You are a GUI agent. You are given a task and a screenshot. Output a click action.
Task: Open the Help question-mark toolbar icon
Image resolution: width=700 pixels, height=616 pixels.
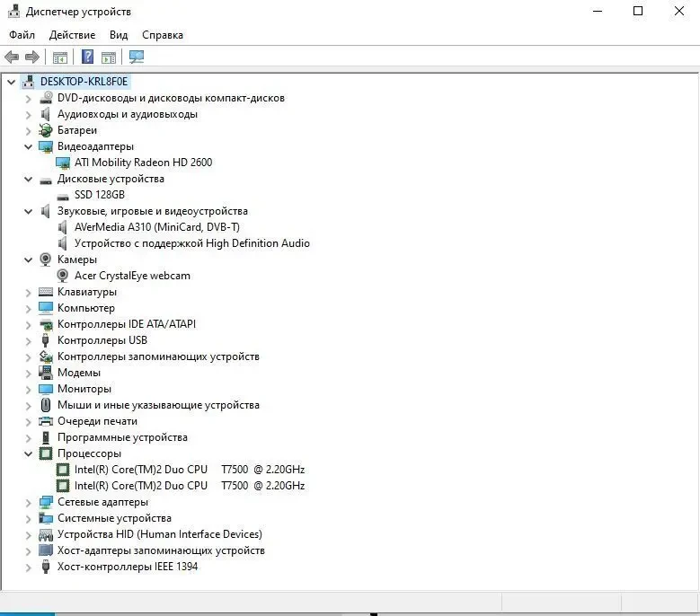coord(87,57)
